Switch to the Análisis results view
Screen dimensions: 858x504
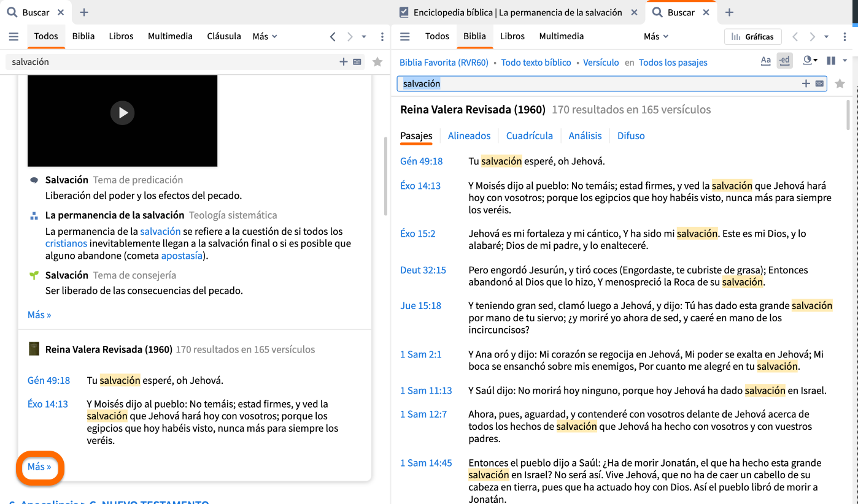coord(586,136)
